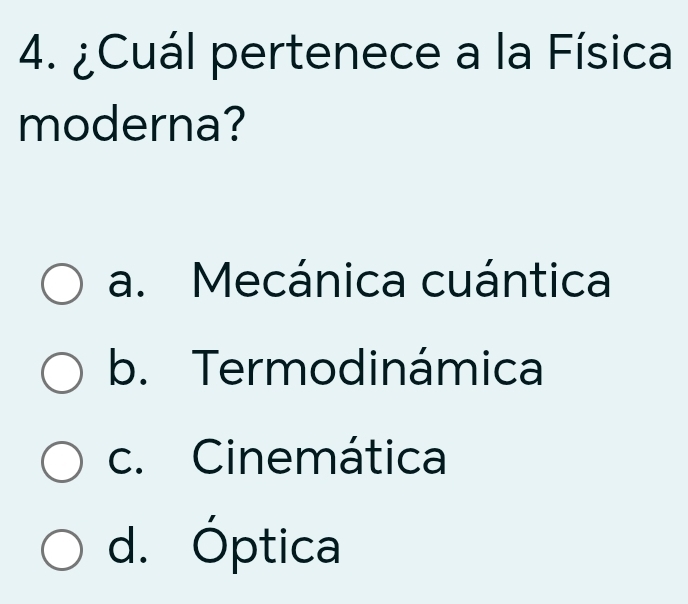Select the radio button for Mecánica cuántica
Viewport: 688px width, 604px height.
[x=62, y=283]
